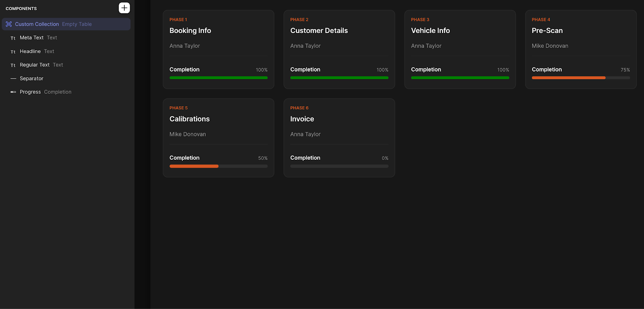Click the Vehicle Info progress bar
Image resolution: width=644 pixels, height=309 pixels.
click(x=460, y=78)
